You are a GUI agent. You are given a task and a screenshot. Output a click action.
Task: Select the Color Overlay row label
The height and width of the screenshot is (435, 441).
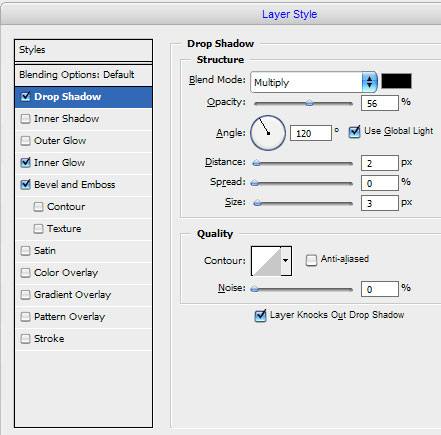pyautogui.click(x=66, y=273)
